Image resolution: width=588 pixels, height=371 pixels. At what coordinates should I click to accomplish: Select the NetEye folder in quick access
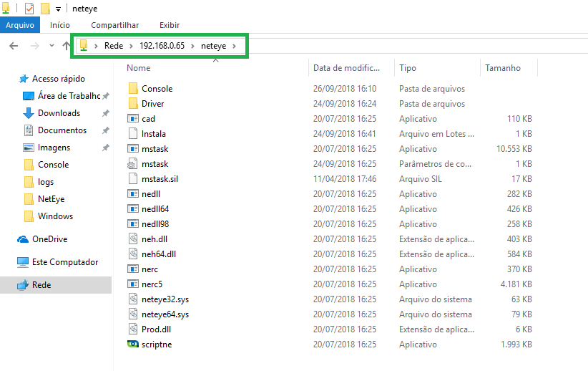click(52, 199)
